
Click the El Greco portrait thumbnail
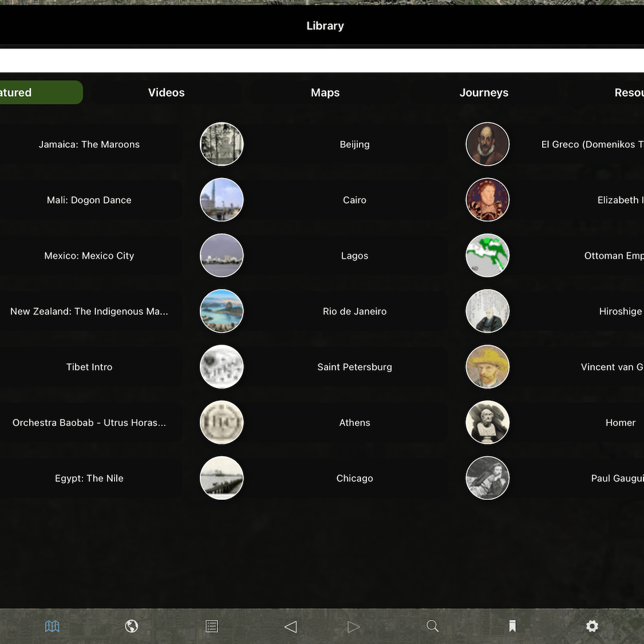click(x=487, y=144)
